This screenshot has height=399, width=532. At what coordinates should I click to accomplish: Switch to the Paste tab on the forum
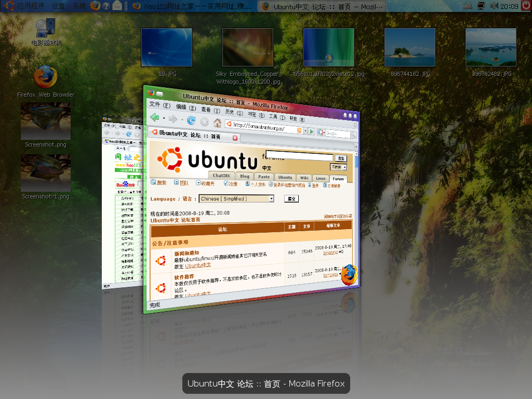pyautogui.click(x=264, y=177)
